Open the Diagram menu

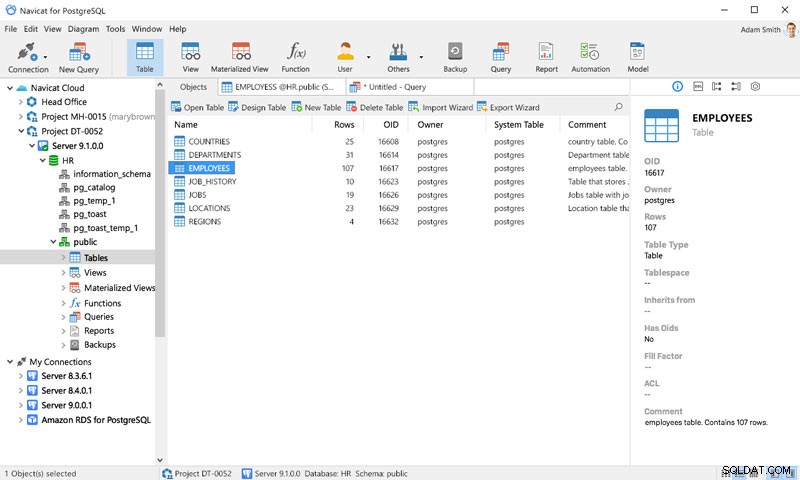(84, 29)
